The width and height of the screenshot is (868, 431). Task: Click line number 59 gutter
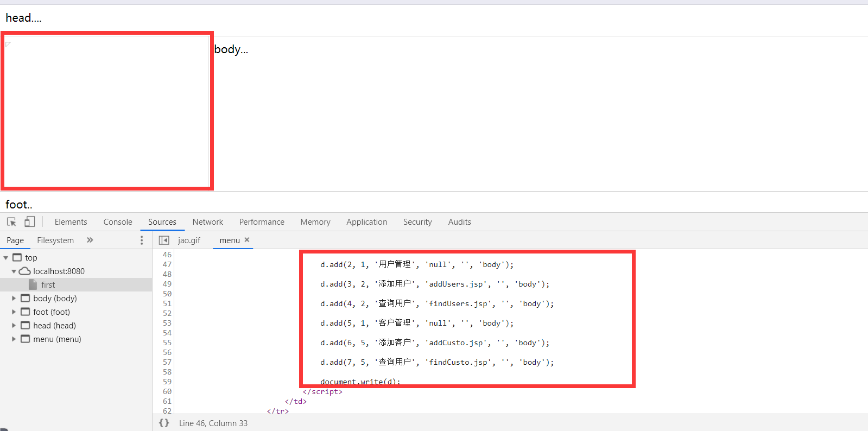(x=167, y=382)
